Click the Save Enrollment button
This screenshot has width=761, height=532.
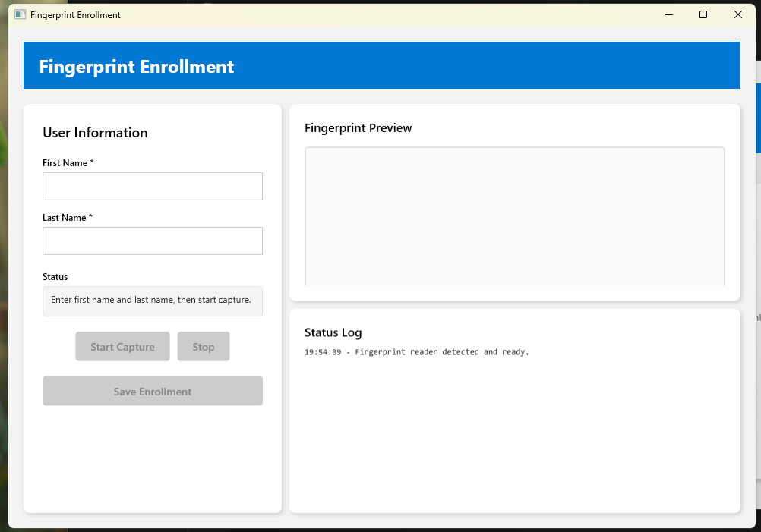153,391
